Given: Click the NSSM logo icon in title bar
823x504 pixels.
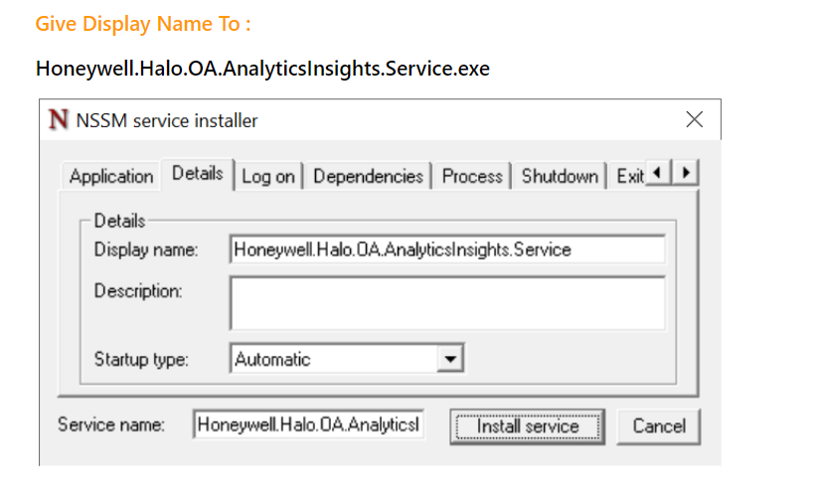Looking at the screenshot, I should tap(59, 120).
